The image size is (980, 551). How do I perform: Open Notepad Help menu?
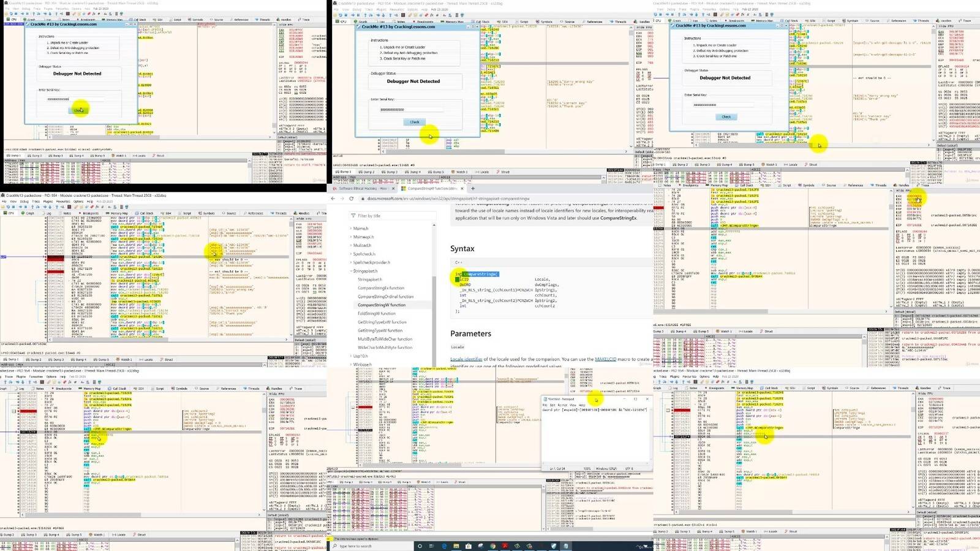click(x=582, y=405)
